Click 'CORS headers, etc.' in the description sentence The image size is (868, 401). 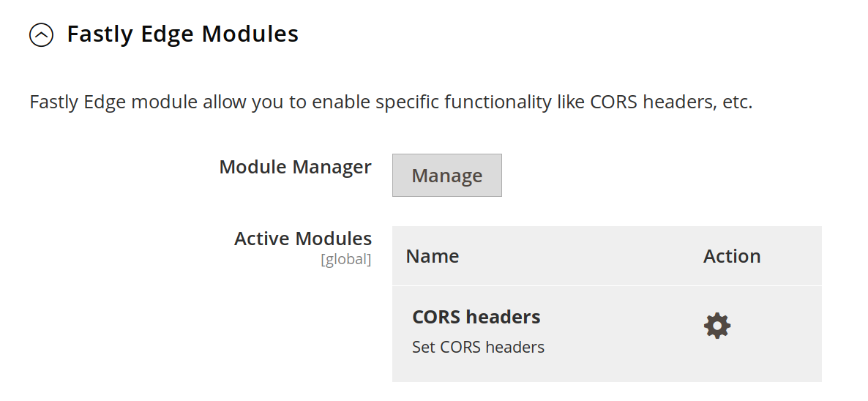coord(671,102)
